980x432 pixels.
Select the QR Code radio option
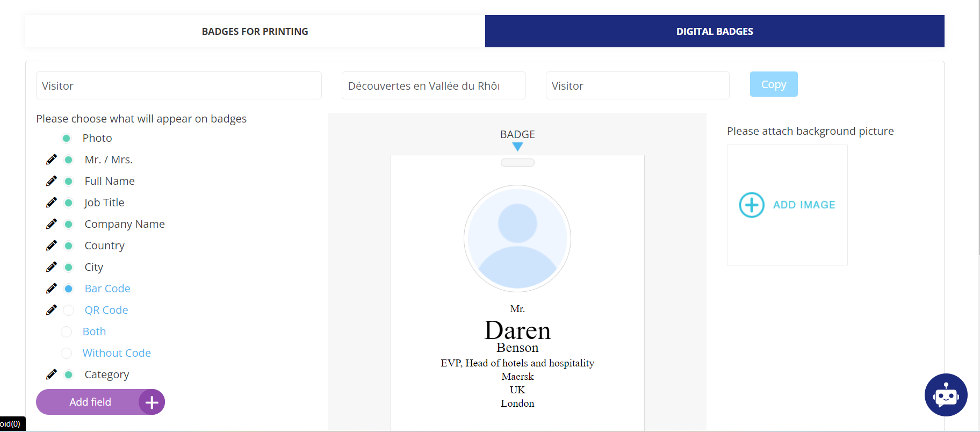click(68, 310)
